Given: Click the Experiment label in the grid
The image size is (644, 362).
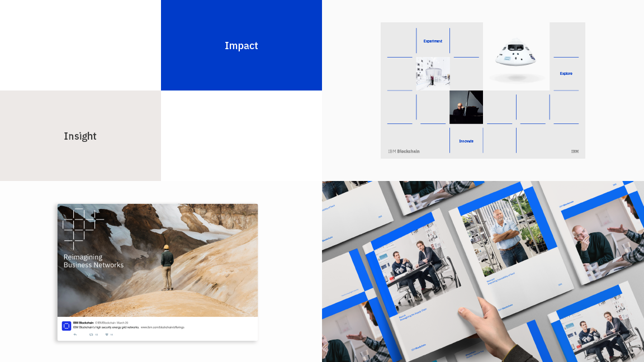Looking at the screenshot, I should [433, 41].
